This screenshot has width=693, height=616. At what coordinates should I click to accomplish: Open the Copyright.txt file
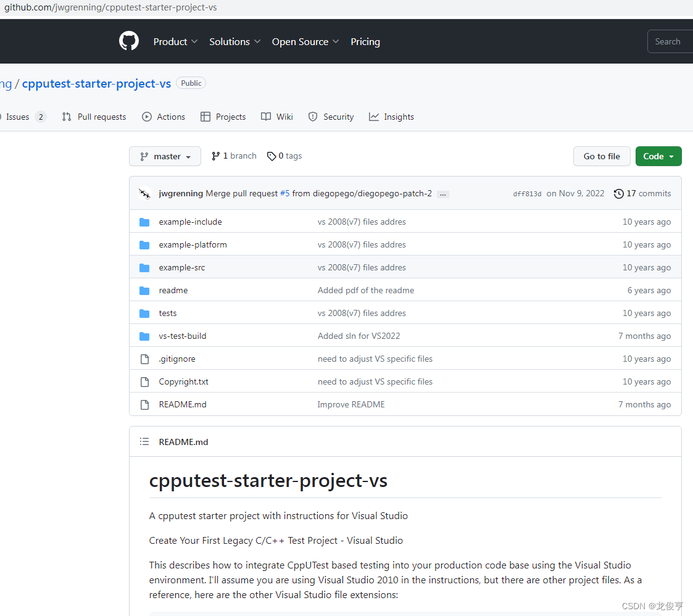183,381
